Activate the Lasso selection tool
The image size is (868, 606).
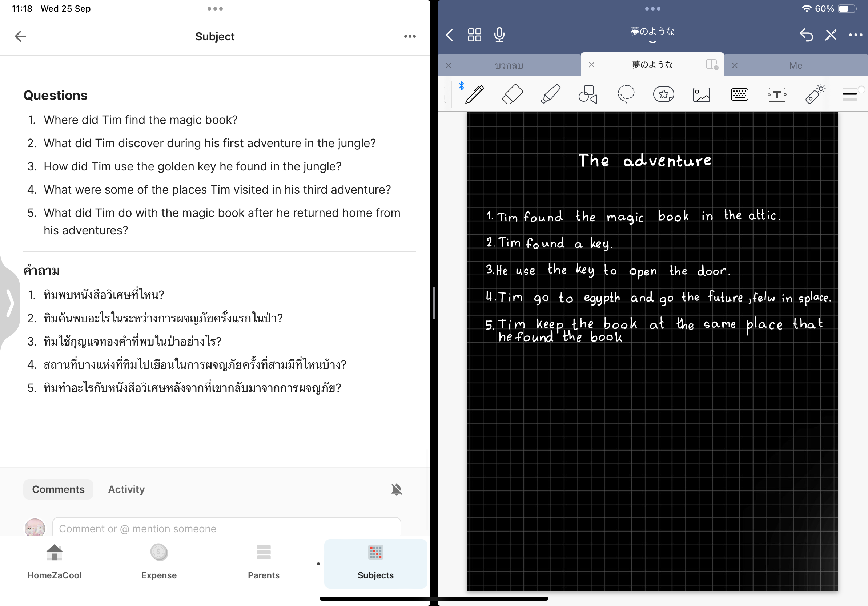(x=626, y=94)
